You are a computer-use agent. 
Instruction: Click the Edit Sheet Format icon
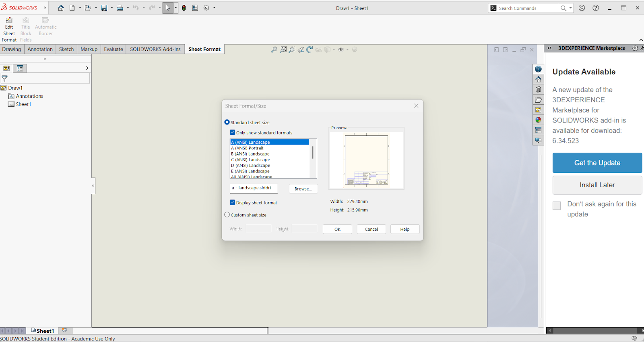click(x=9, y=21)
